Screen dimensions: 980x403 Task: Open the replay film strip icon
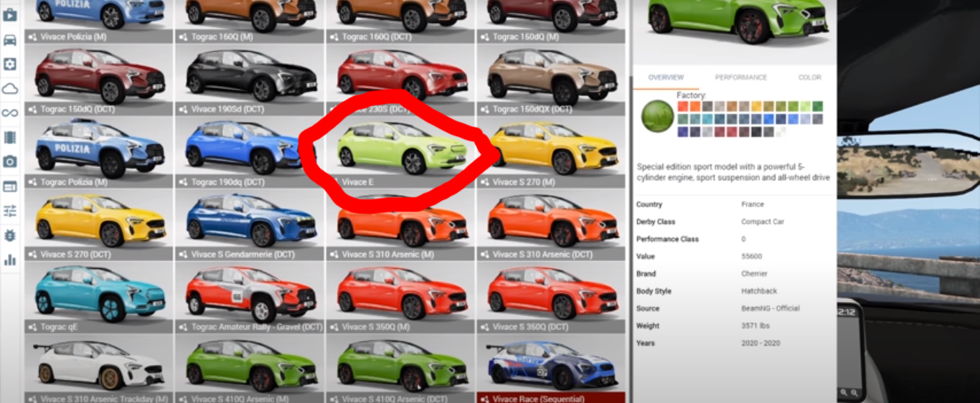coord(10,137)
